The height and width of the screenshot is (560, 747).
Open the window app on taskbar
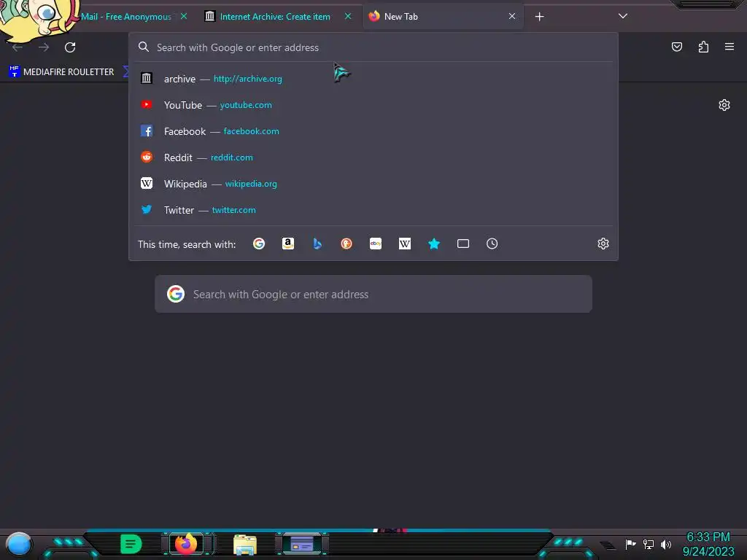(x=302, y=544)
